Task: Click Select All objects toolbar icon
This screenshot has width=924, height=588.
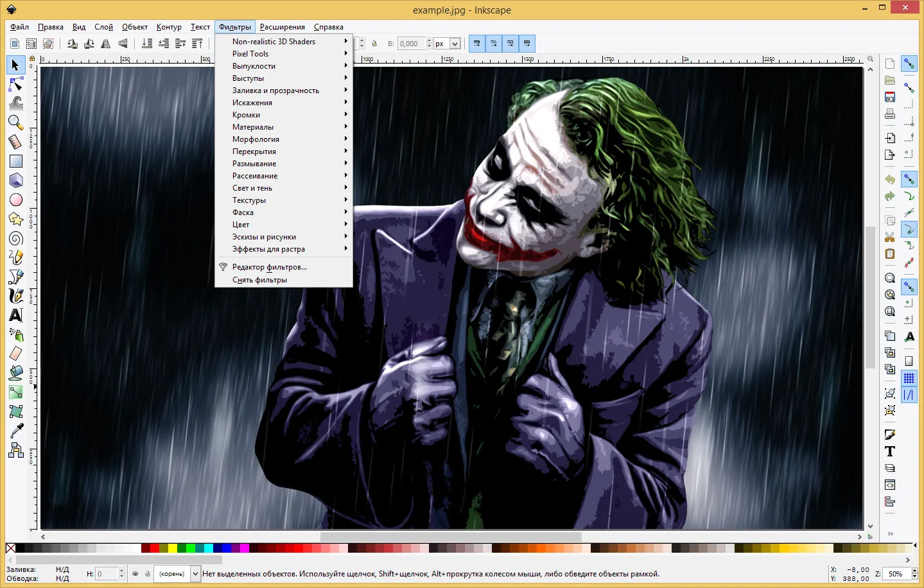Action: click(x=14, y=44)
